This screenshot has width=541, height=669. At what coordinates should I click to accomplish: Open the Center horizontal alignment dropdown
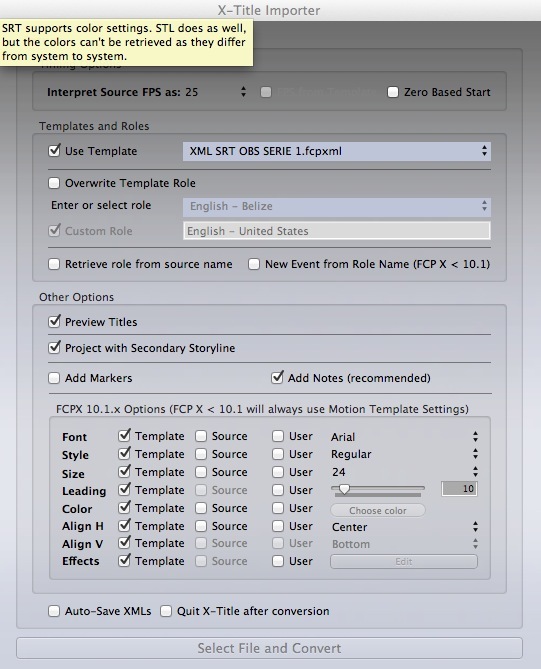coord(404,527)
